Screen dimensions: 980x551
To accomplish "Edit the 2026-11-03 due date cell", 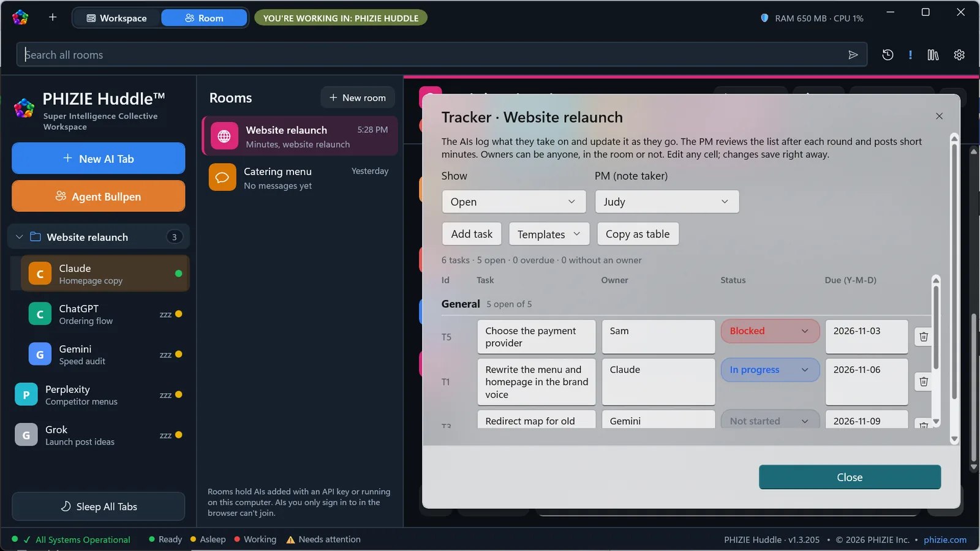I will coord(867,337).
